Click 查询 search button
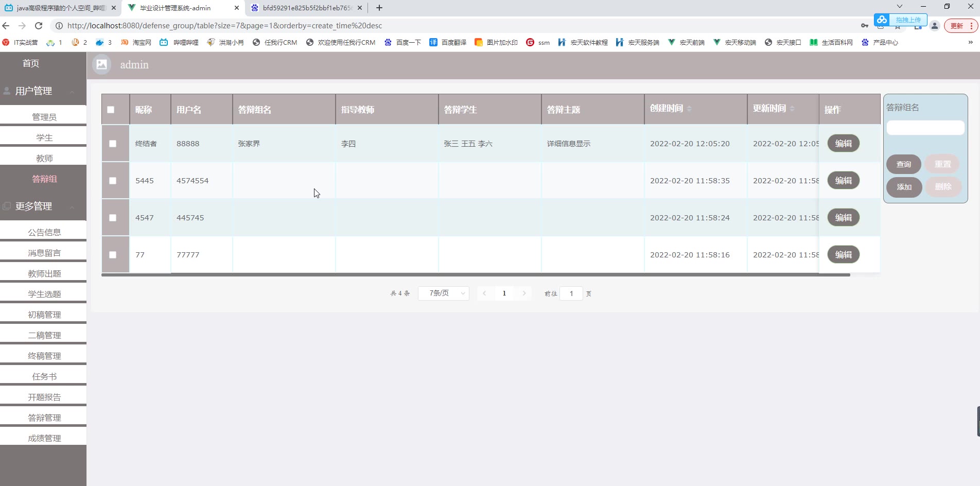 (904, 164)
